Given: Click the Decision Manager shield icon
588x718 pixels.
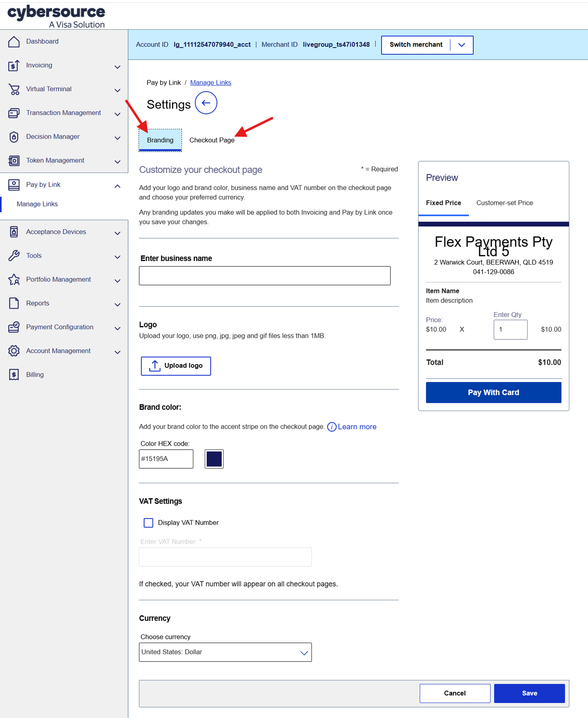Looking at the screenshot, I should pos(14,137).
